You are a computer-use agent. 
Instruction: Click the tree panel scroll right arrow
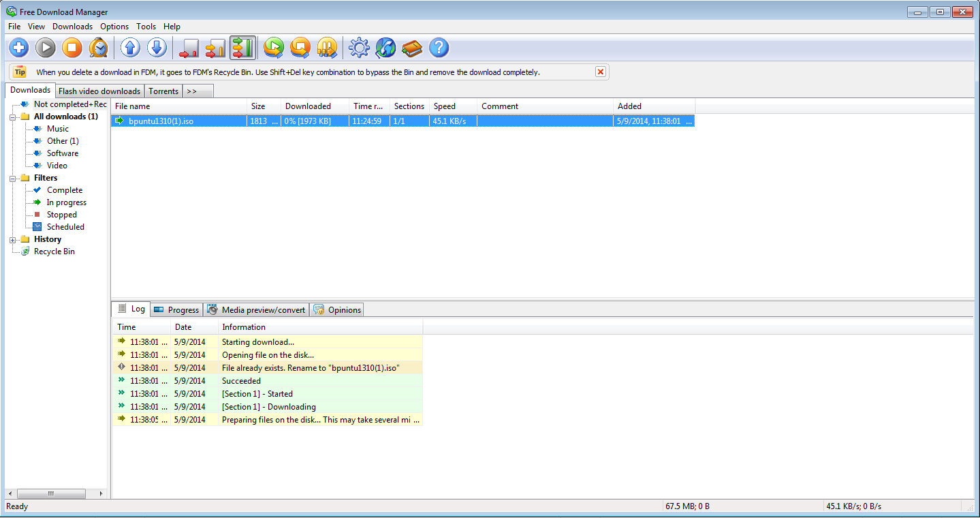(101, 493)
